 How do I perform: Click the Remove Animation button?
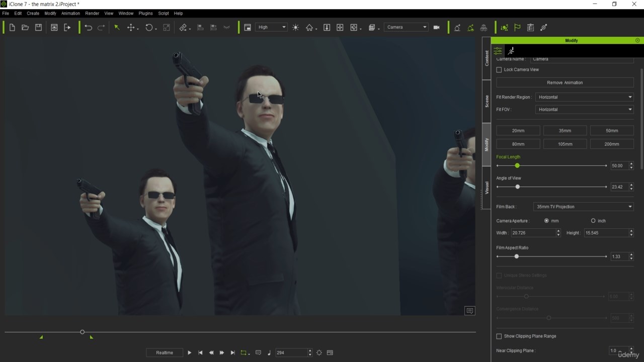point(565,82)
